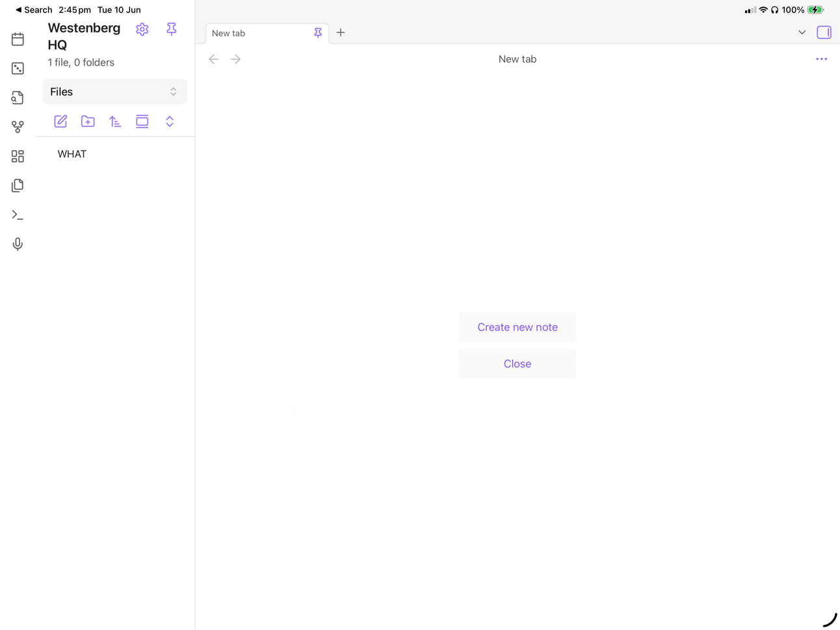
Task: Open today's daily note calendar icon
Action: [18, 40]
